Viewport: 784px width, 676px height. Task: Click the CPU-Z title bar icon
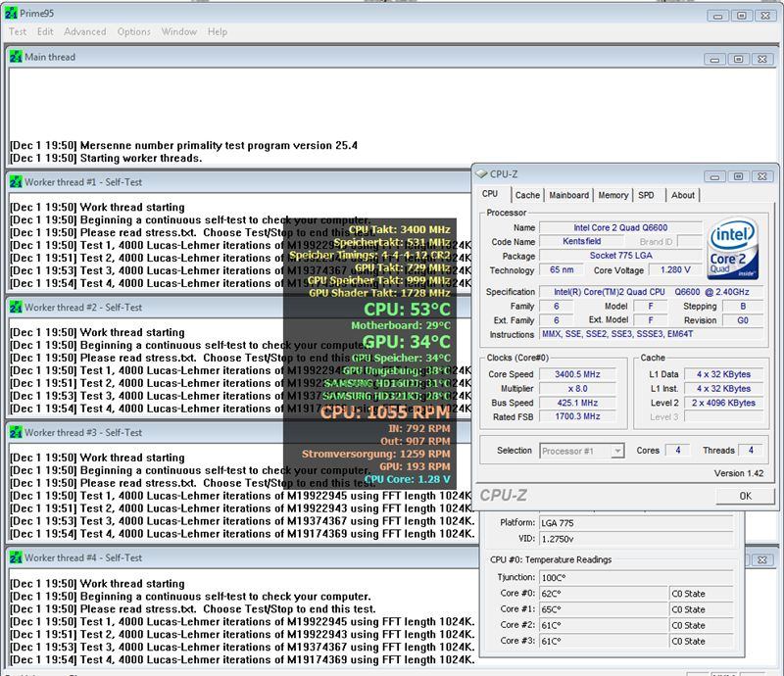[x=481, y=174]
